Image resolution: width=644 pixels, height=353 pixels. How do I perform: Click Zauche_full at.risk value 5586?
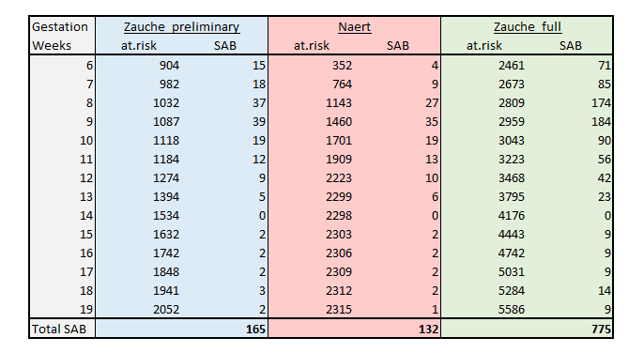point(512,310)
